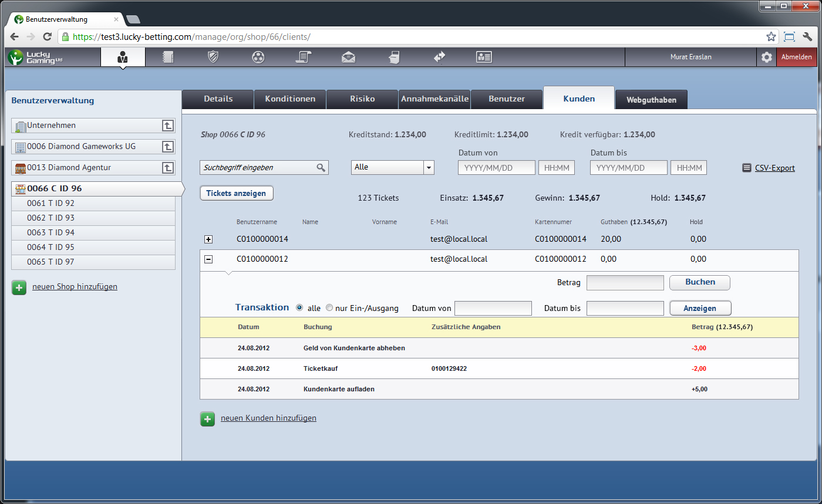Click the green plus icon for new shop

click(x=19, y=287)
